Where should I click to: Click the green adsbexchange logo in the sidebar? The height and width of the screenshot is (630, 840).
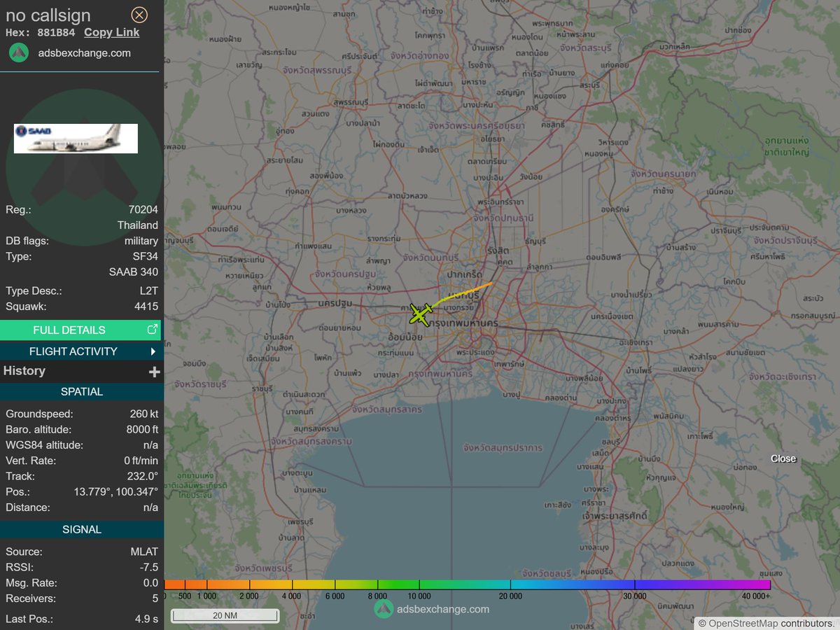pyautogui.click(x=17, y=52)
